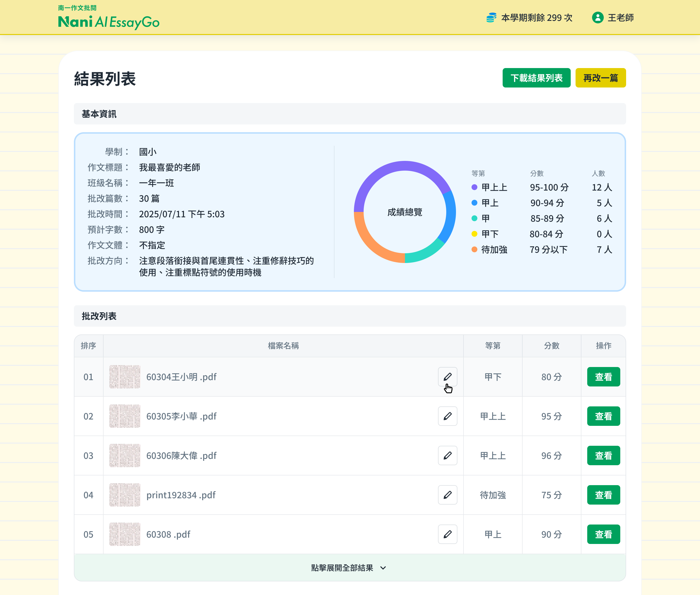Open 查看 for 60306陳大偉.pdf
This screenshot has width=700, height=595.
click(604, 456)
